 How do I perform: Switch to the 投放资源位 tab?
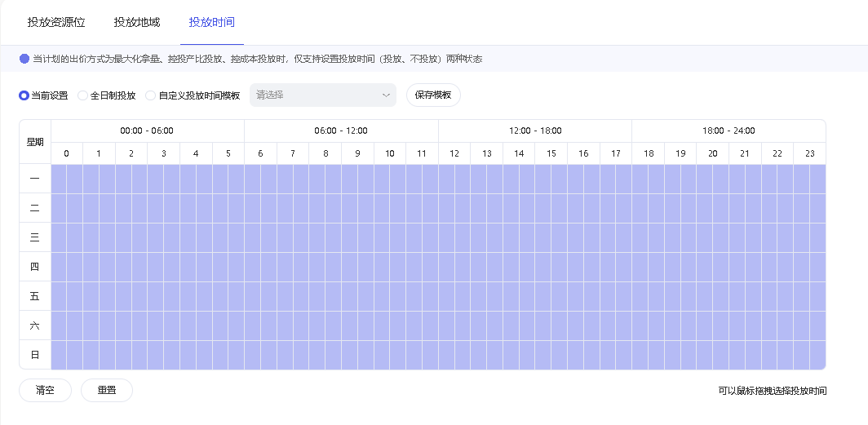(56, 22)
